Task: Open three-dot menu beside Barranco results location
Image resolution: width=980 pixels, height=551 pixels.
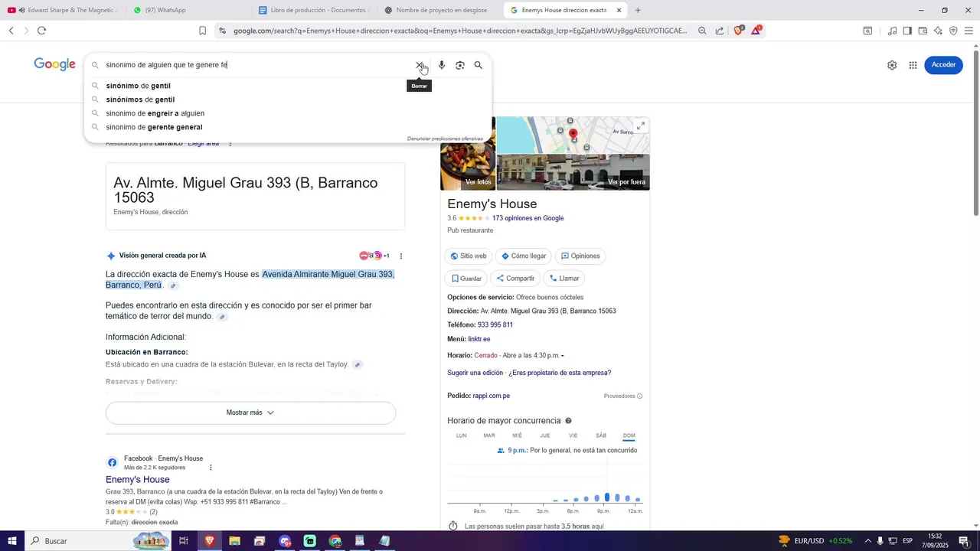Action: coord(230,144)
